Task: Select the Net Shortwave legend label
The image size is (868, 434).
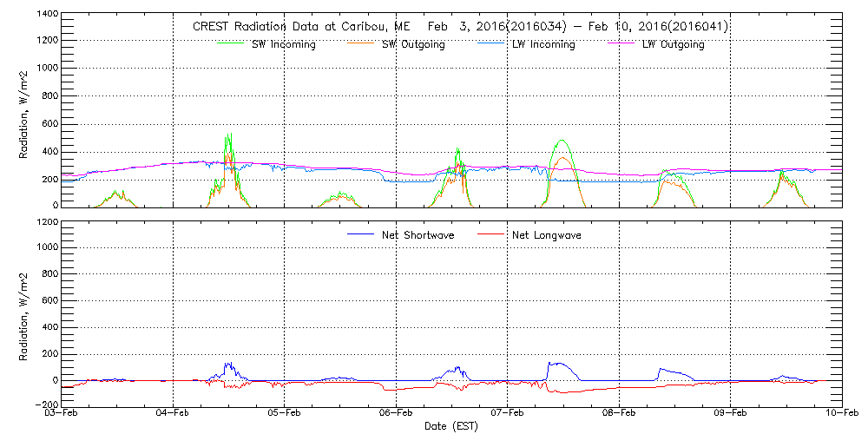Action: coord(417,235)
